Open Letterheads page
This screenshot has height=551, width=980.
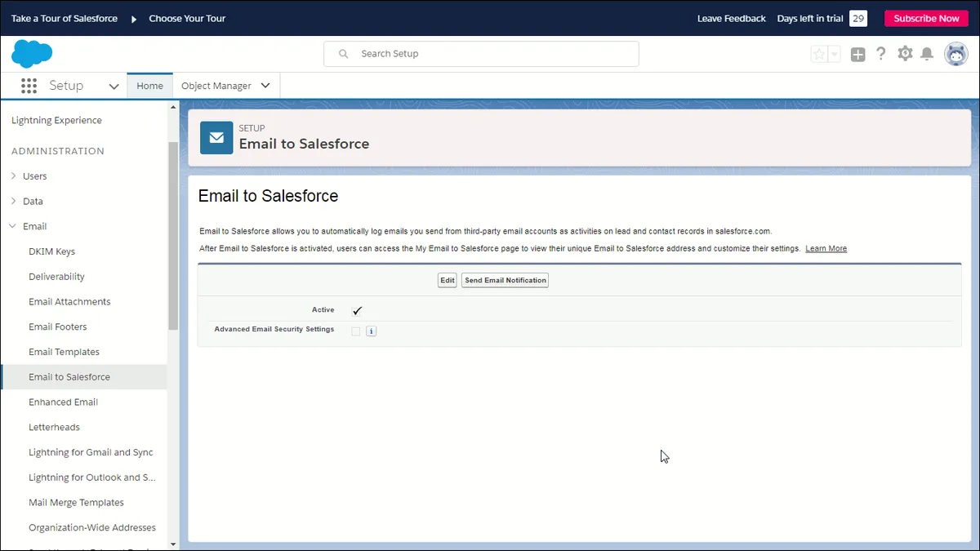[x=54, y=428]
